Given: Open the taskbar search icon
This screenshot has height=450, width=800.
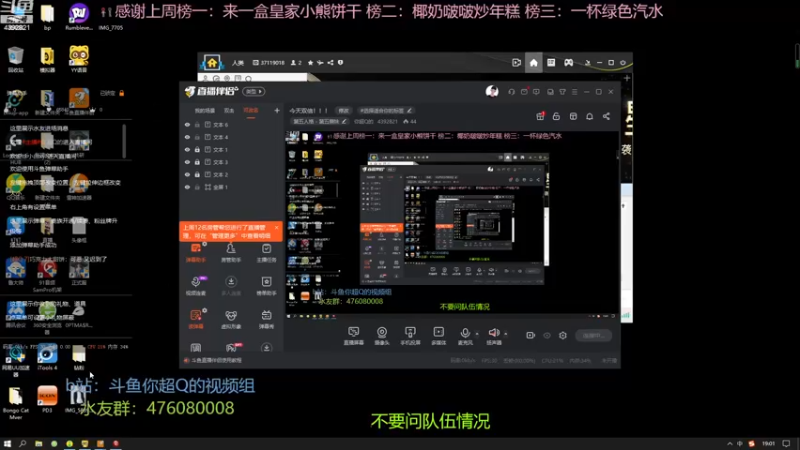Looking at the screenshot, I should tap(22, 444).
